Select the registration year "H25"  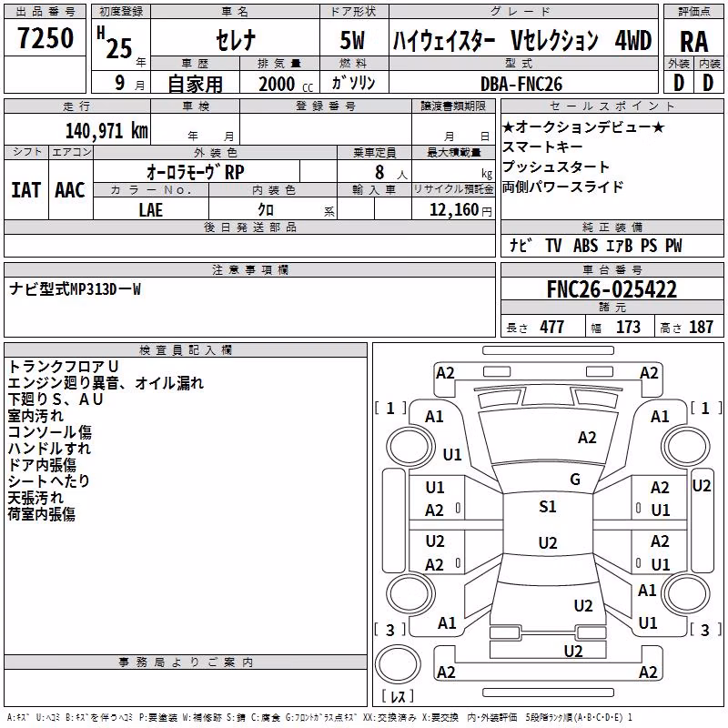click(x=115, y=43)
